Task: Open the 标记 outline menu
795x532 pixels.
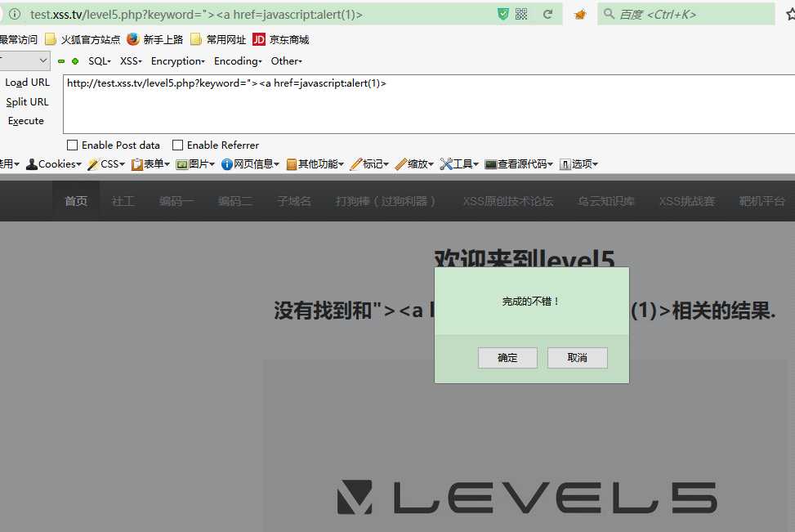Action: [369, 163]
